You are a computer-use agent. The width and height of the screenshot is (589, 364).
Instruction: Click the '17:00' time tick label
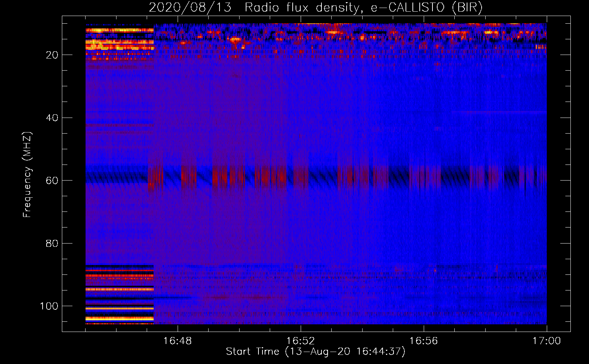[547, 341]
